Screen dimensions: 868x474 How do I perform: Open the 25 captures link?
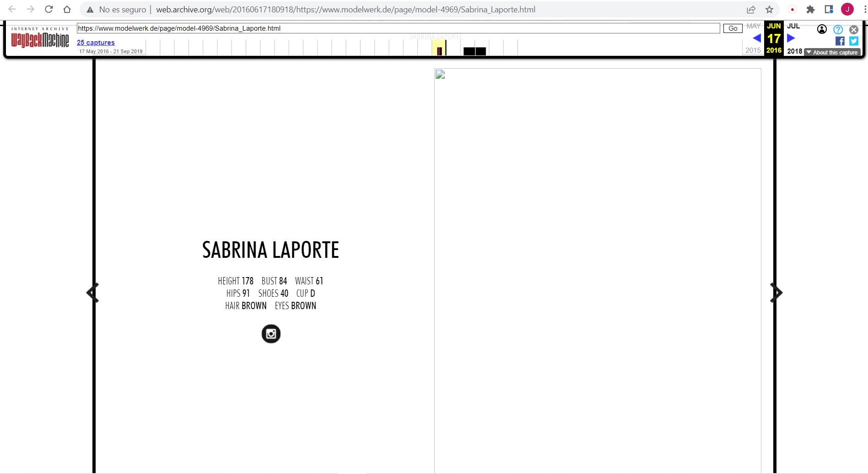pyautogui.click(x=96, y=43)
